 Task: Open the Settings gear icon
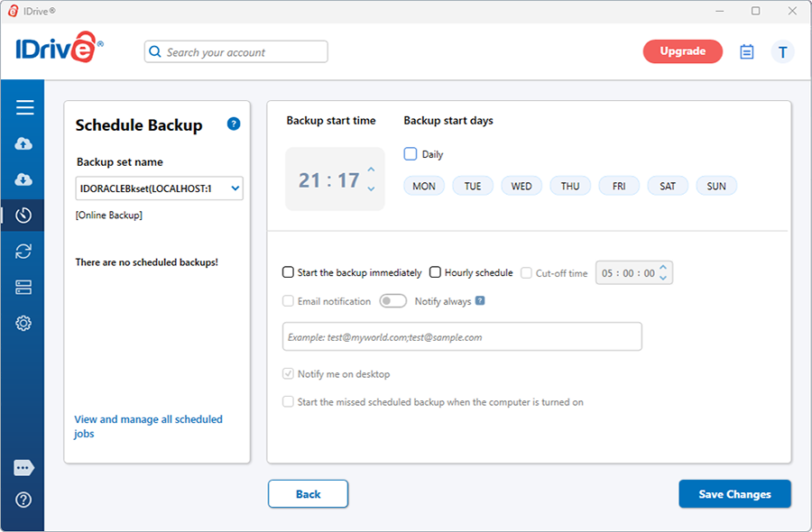point(24,323)
